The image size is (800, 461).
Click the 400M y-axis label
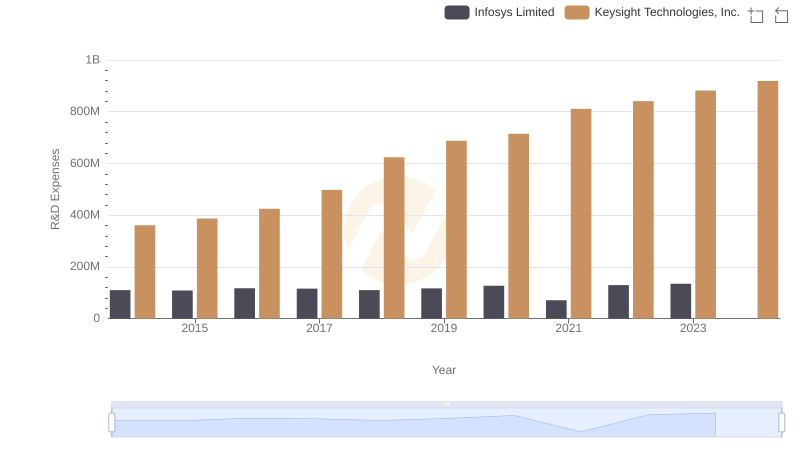coord(85,215)
